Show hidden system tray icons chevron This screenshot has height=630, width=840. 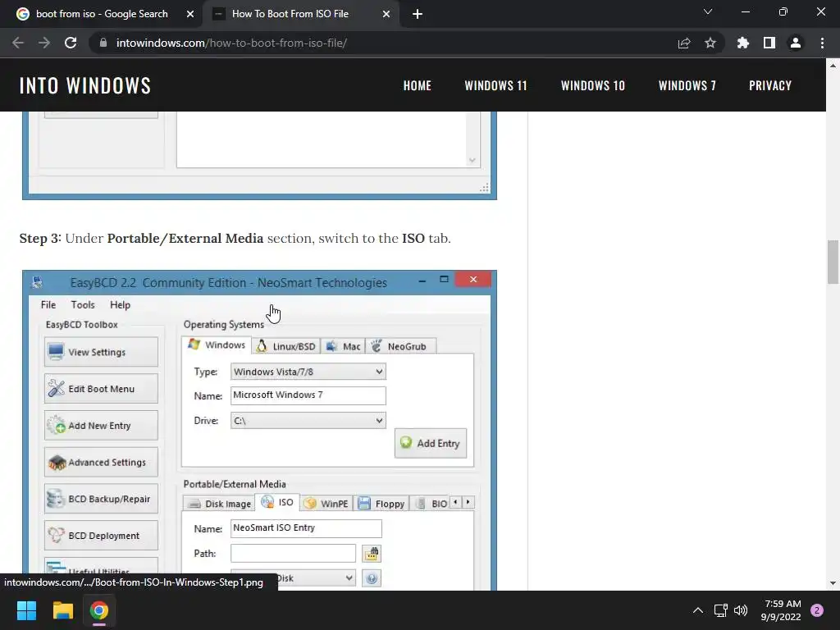click(x=697, y=610)
